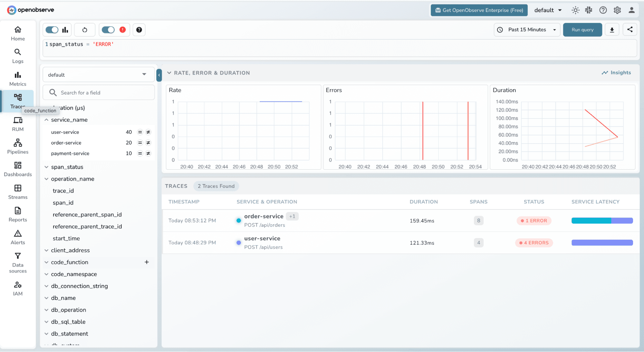Click the share link icon
644x352 pixels.
630,30
